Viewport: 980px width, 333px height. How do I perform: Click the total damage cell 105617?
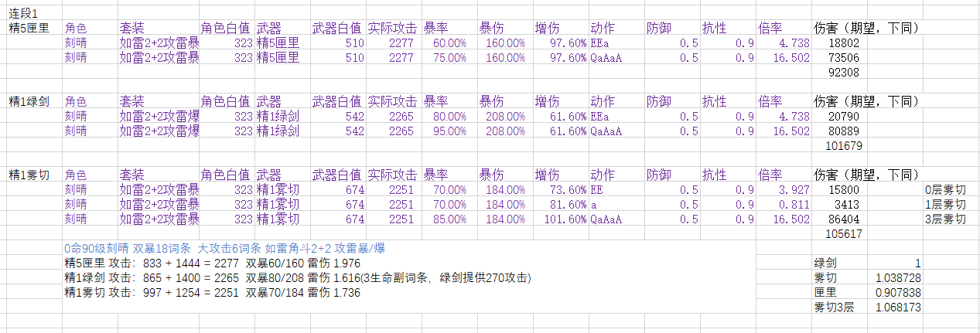click(843, 233)
